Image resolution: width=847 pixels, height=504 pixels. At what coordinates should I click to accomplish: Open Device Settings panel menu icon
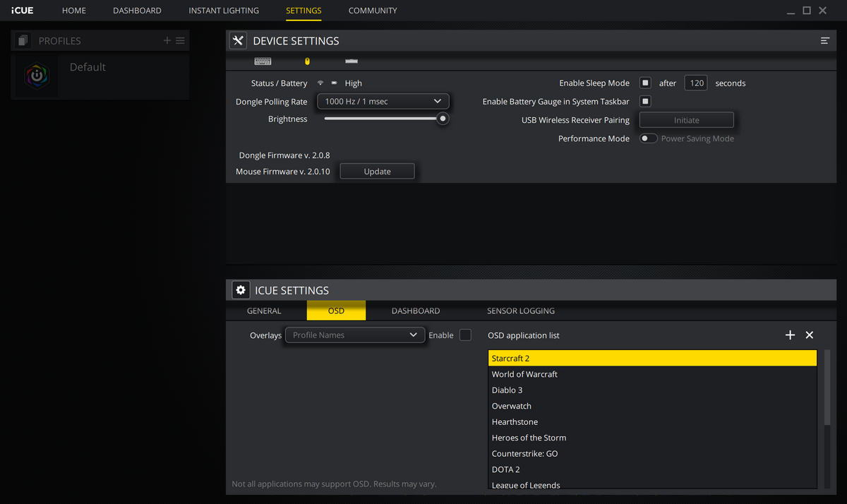point(824,41)
